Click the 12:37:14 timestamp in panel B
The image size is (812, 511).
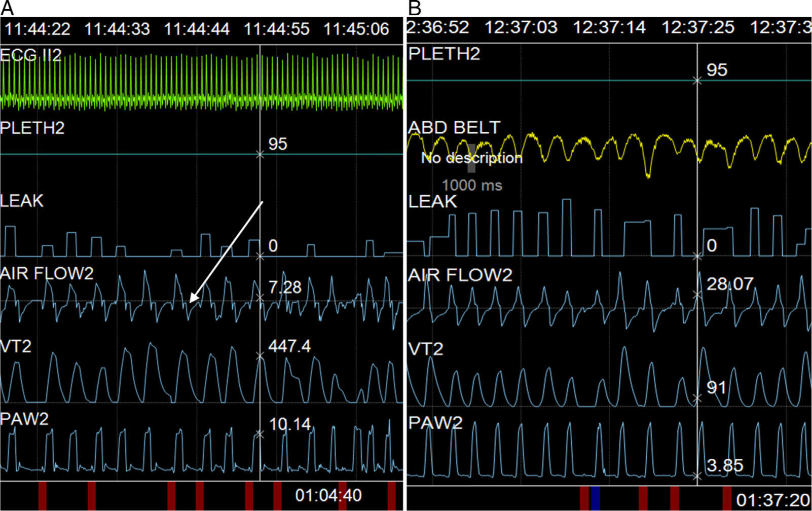click(x=609, y=27)
